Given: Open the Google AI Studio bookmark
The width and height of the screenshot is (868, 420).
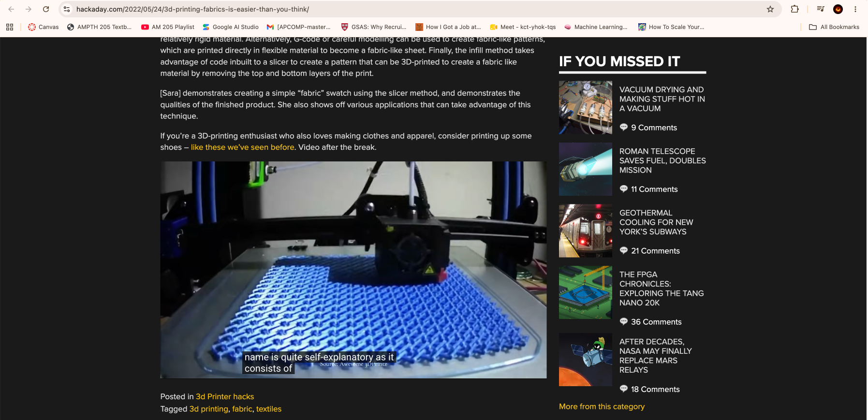Looking at the screenshot, I should tap(231, 27).
